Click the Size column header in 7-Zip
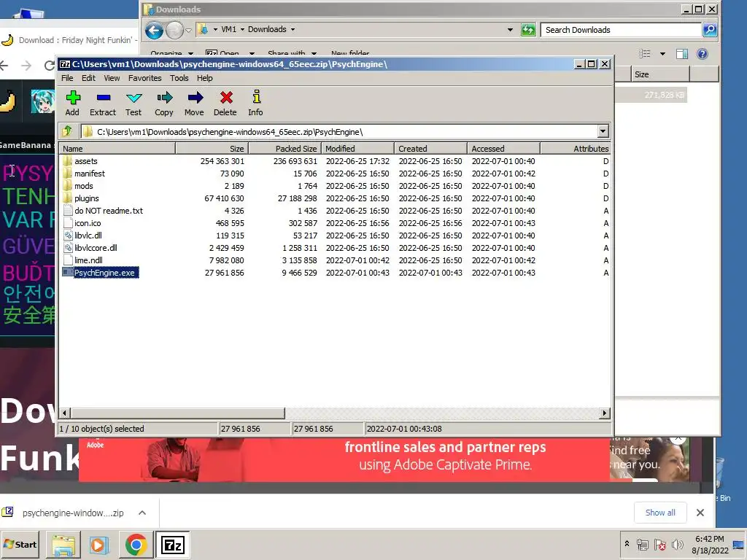The height and width of the screenshot is (560, 747). [x=212, y=149]
